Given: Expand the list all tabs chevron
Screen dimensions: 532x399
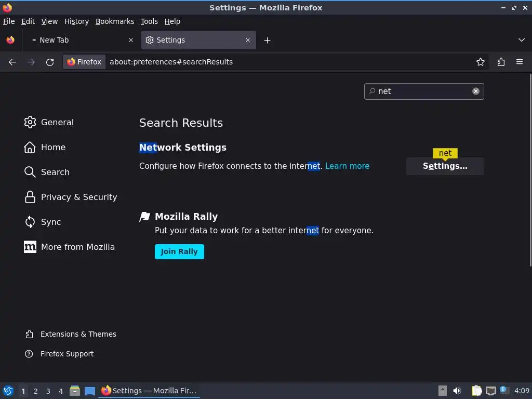Looking at the screenshot, I should coord(521,40).
